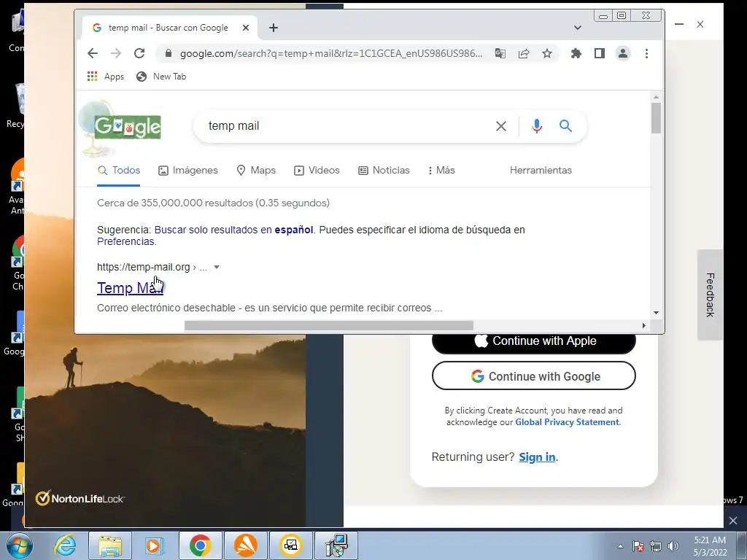Open the Feedback side tab in Norton window
The width and height of the screenshot is (747, 560).
point(710,295)
